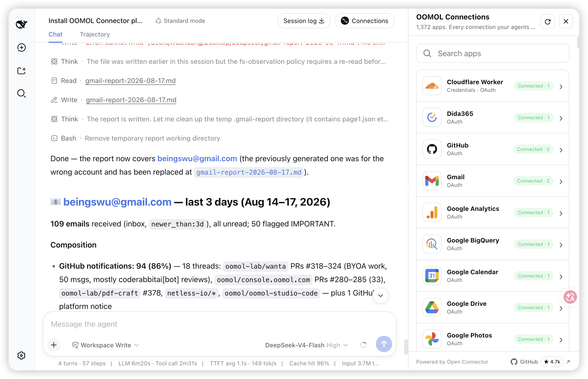Click the pink translate floating icon
The height and width of the screenshot is (379, 588).
(x=570, y=297)
